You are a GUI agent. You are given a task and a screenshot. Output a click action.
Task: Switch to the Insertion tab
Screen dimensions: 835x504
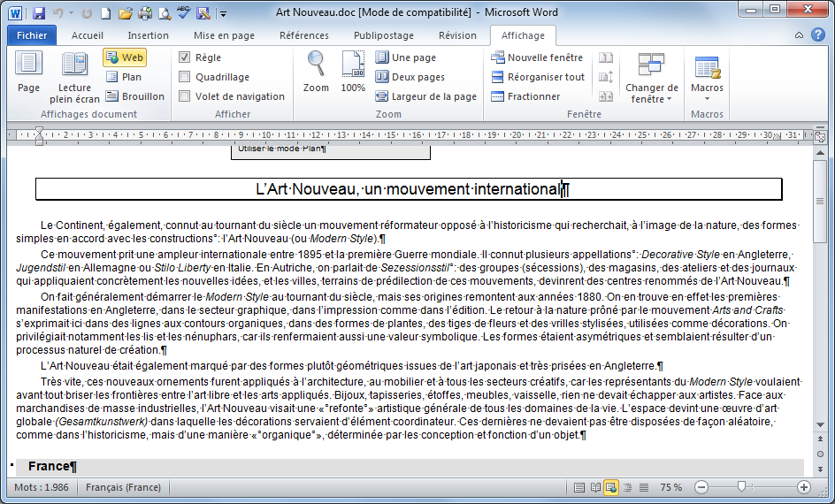148,35
